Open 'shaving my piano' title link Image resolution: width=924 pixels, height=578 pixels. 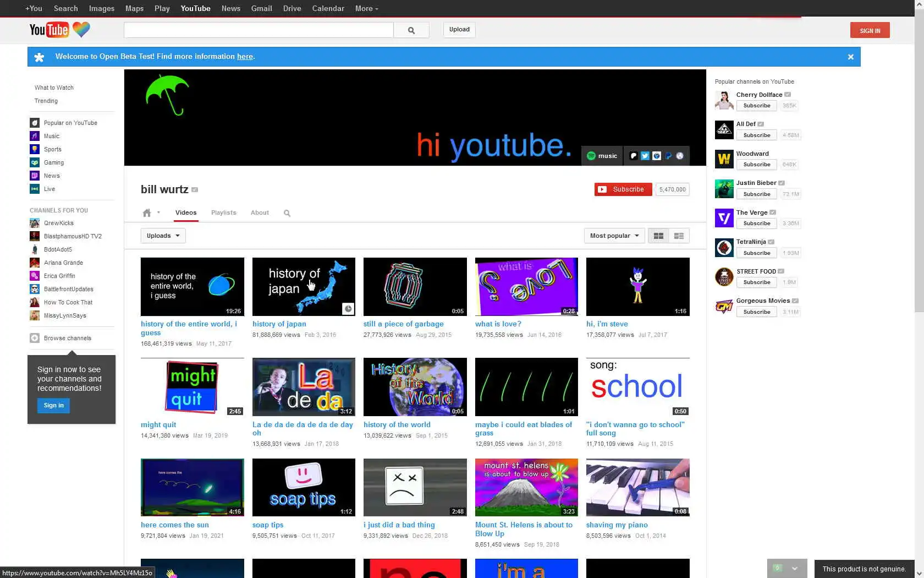click(617, 525)
